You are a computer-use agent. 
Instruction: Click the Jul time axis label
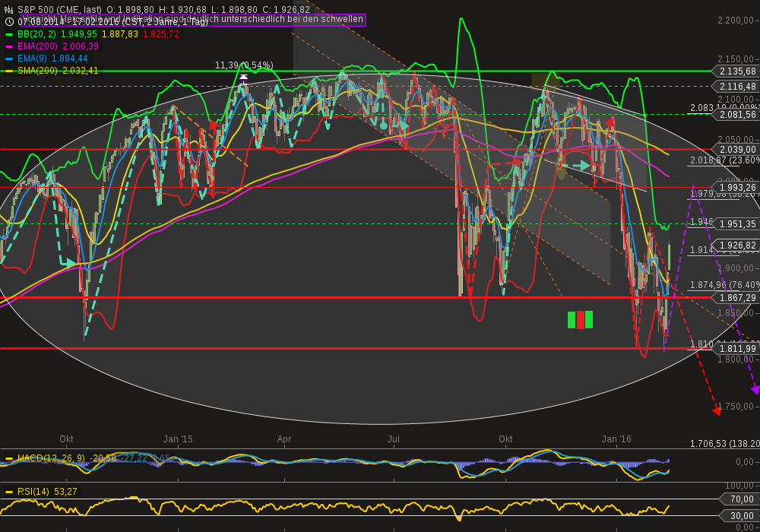[394, 439]
